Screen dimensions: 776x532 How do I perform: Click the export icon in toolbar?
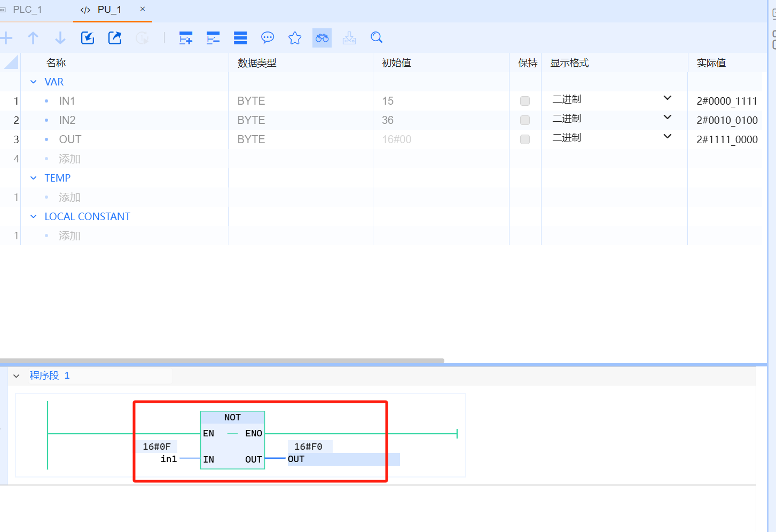115,38
